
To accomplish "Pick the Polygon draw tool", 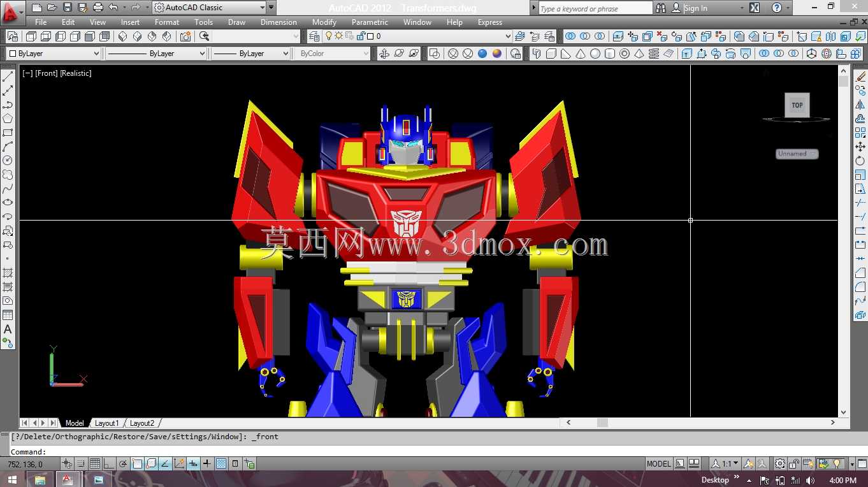I will (8, 119).
